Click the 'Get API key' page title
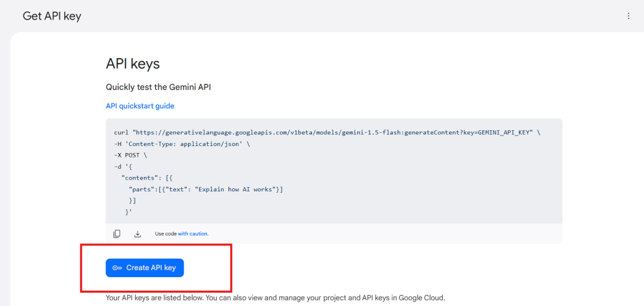 tap(52, 16)
